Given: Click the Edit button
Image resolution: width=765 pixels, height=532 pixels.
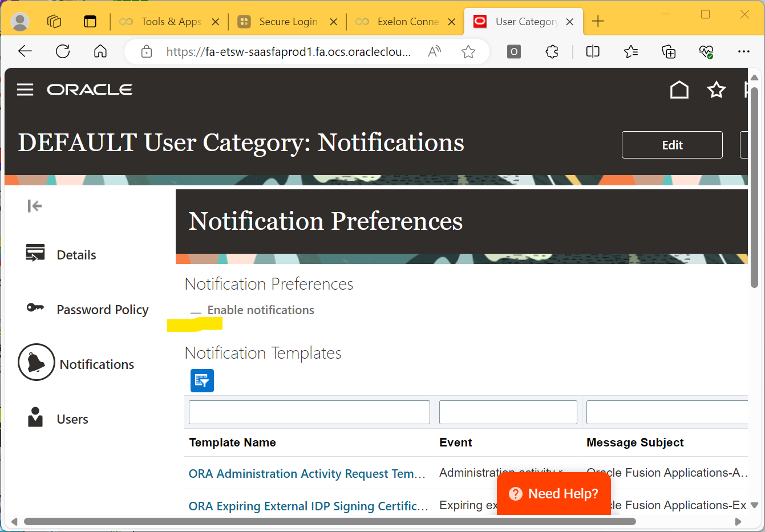Looking at the screenshot, I should click(671, 145).
